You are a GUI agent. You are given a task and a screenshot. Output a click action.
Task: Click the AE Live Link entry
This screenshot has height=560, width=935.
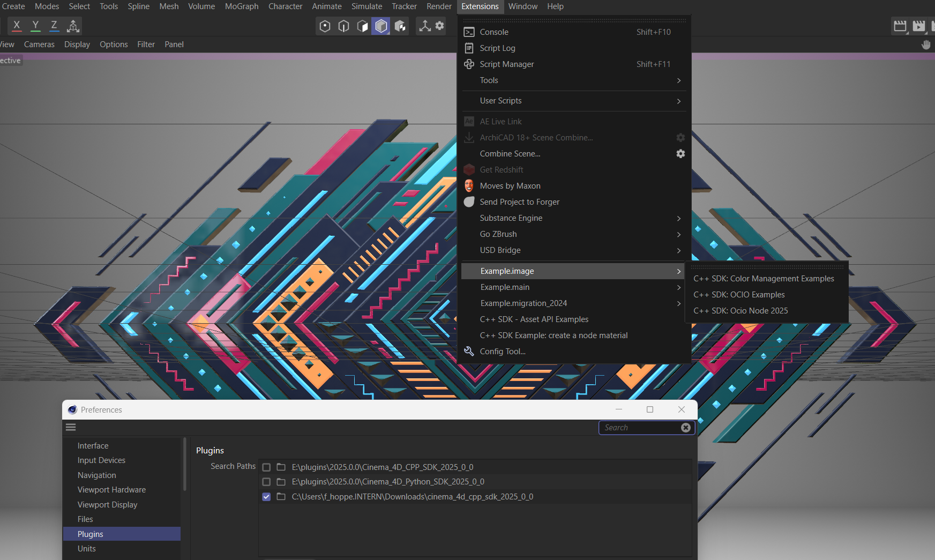(x=574, y=122)
